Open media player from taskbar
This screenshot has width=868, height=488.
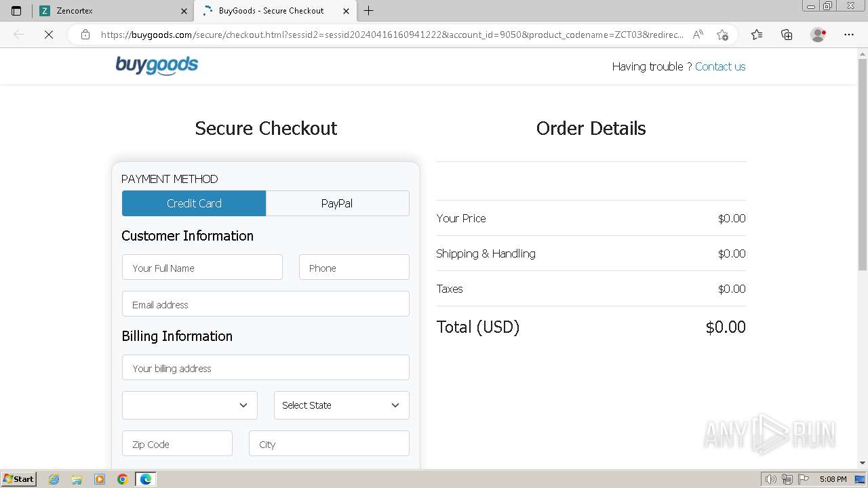click(100, 479)
